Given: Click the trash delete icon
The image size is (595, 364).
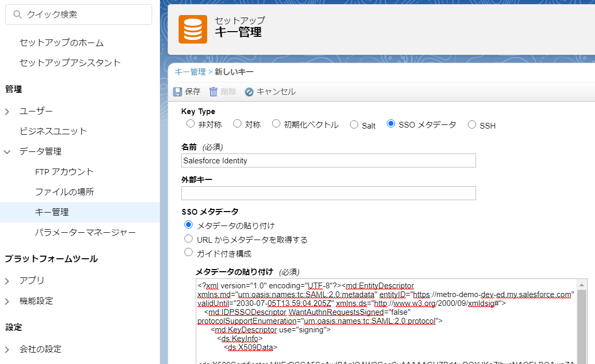Looking at the screenshot, I should (213, 92).
